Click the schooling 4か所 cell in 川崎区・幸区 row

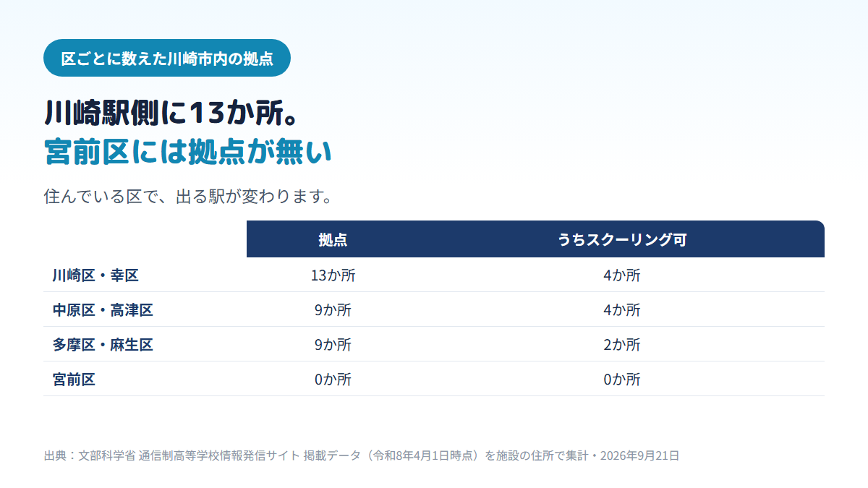point(622,275)
